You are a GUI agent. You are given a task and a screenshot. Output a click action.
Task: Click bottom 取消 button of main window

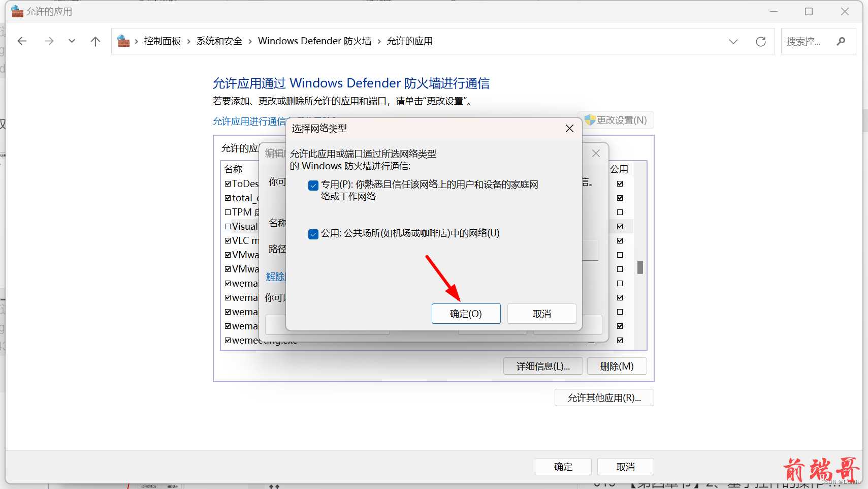(625, 467)
